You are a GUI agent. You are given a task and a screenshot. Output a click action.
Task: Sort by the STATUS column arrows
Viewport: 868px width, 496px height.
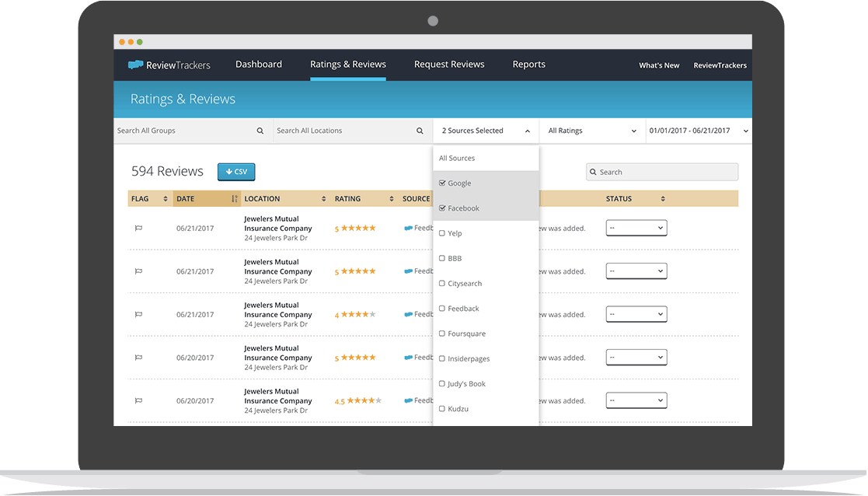point(663,199)
